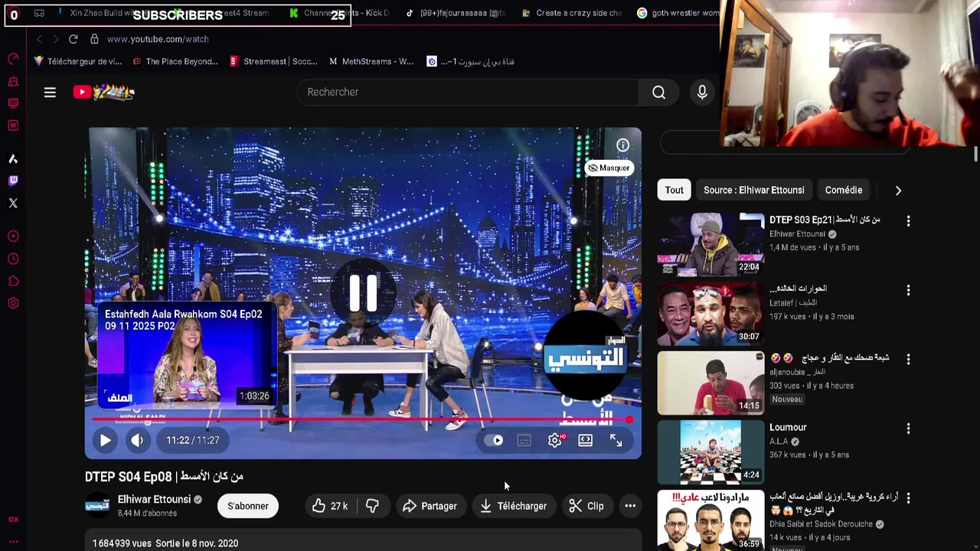Viewport: 980px width, 551px height.
Task: Open the X sidebar icon
Action: (x=13, y=203)
